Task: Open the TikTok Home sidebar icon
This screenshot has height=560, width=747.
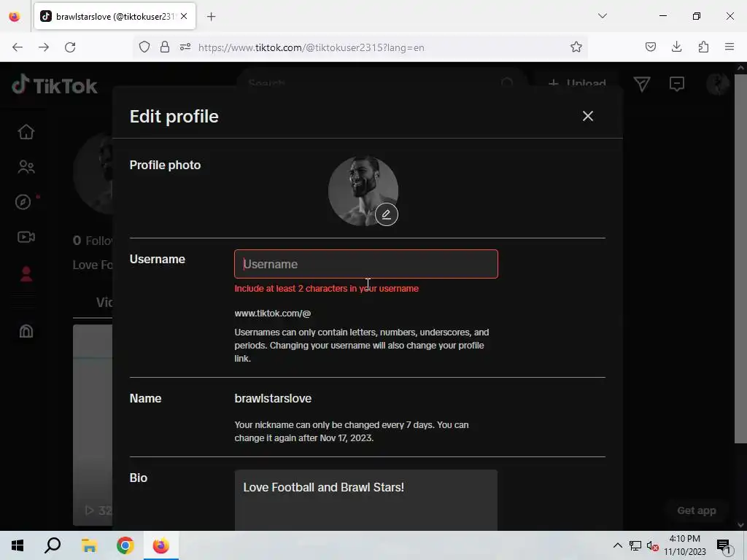Action: pos(26,131)
